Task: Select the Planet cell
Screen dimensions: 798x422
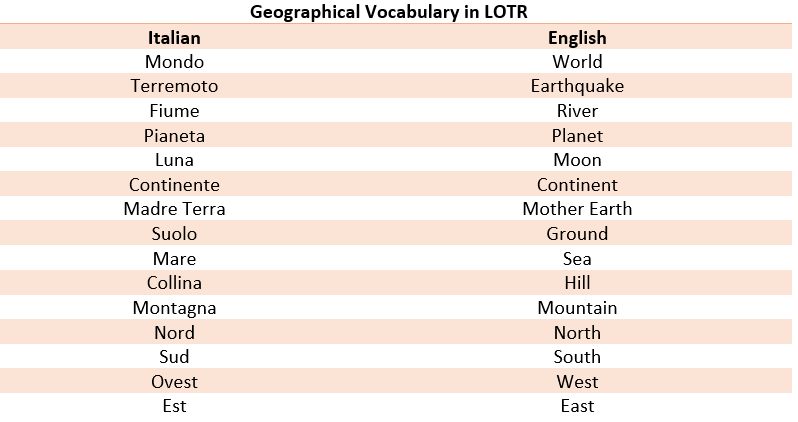Action: pos(577,135)
